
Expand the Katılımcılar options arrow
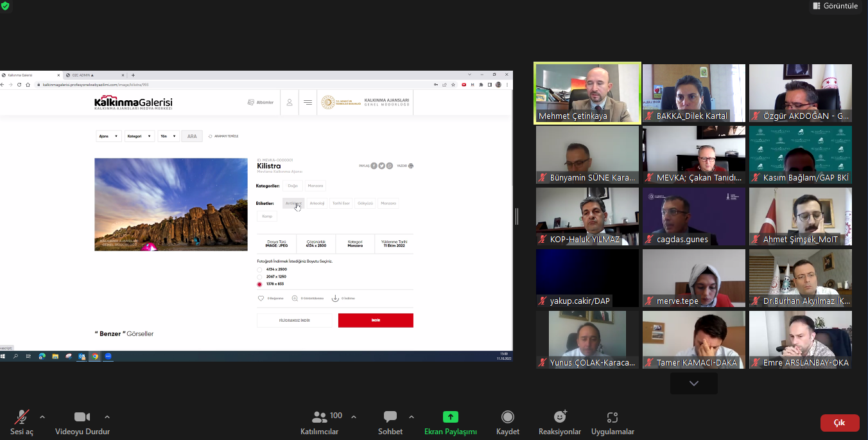click(x=354, y=416)
